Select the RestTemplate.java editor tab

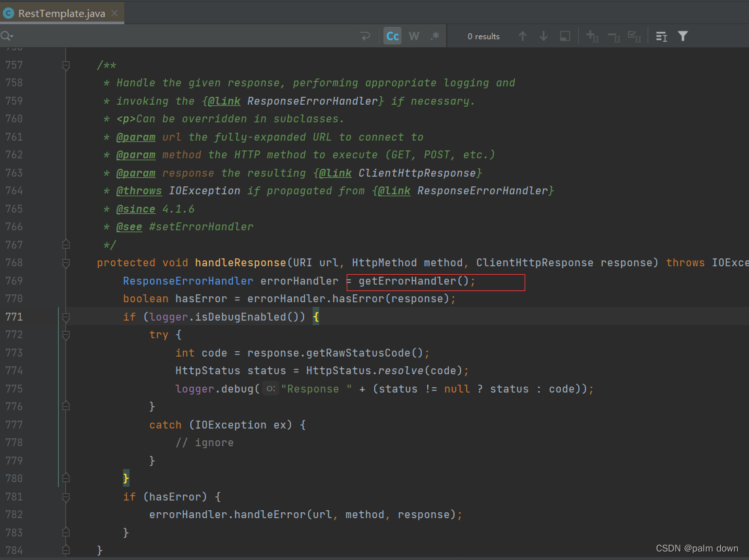tap(61, 13)
